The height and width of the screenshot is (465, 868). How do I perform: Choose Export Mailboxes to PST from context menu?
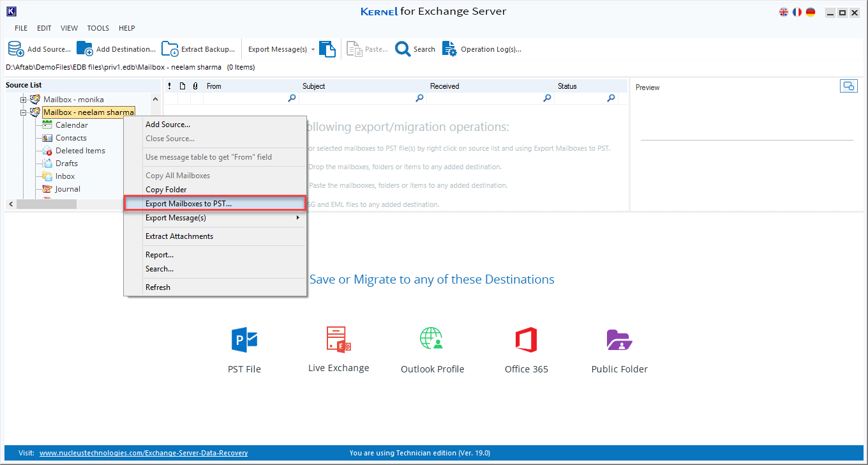click(x=215, y=204)
